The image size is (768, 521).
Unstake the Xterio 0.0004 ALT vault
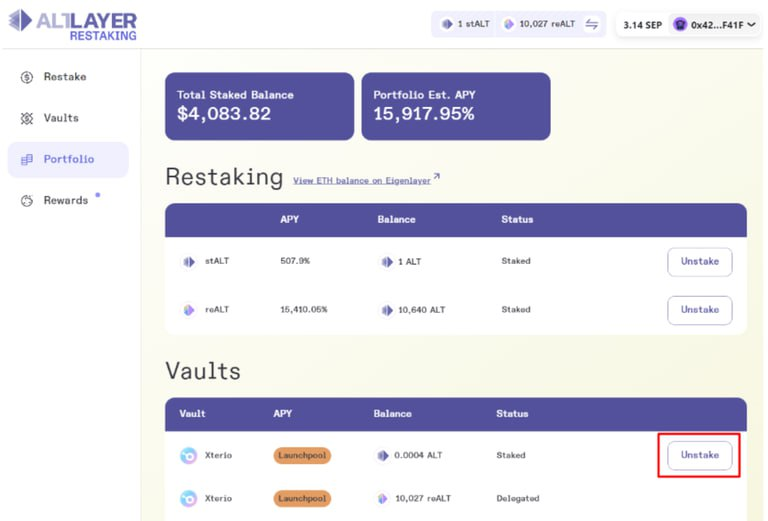(x=700, y=455)
